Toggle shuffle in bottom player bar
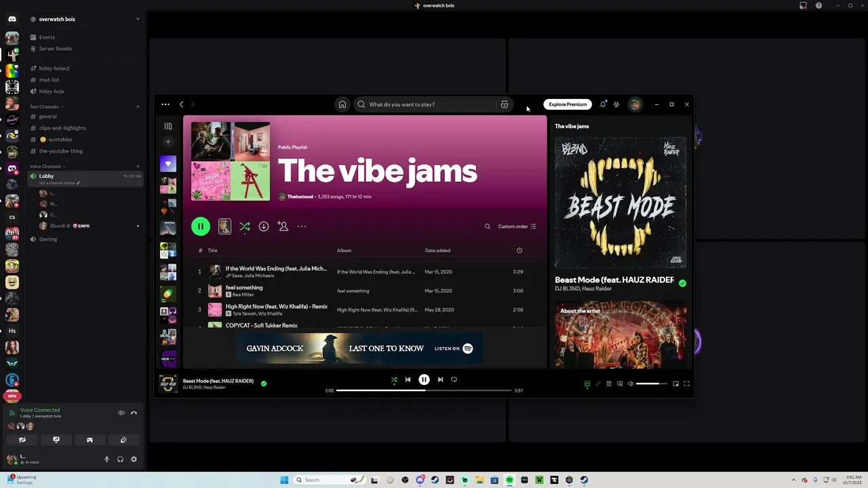Viewport: 868px width, 488px height. click(394, 380)
